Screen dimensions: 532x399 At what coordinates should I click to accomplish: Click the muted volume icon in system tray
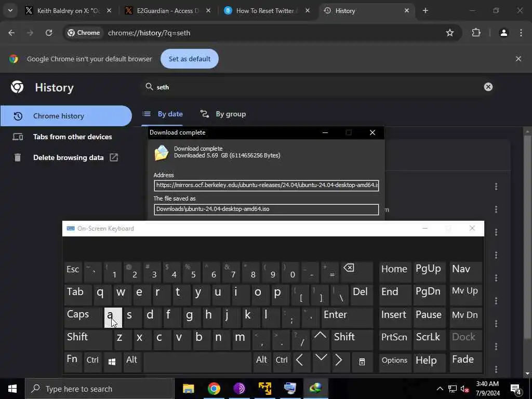(x=464, y=389)
